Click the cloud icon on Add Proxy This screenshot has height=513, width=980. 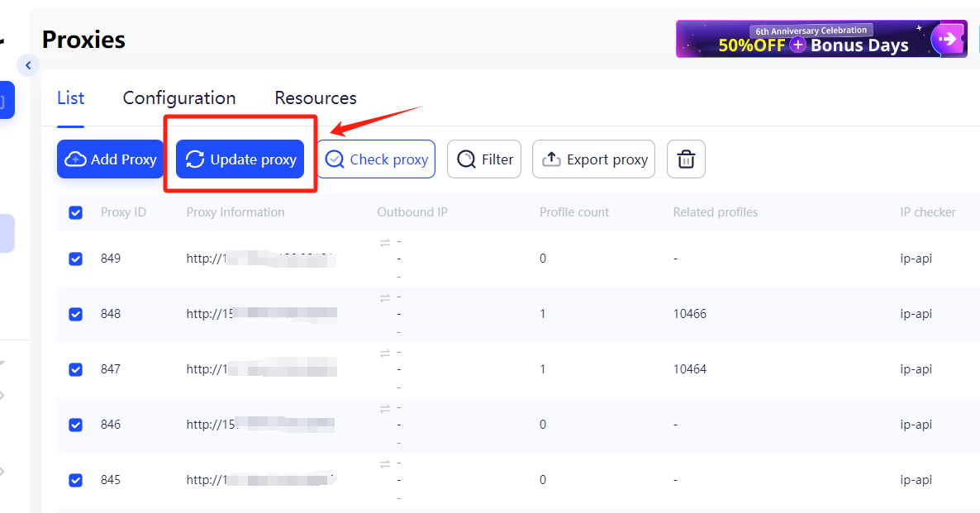(74, 159)
